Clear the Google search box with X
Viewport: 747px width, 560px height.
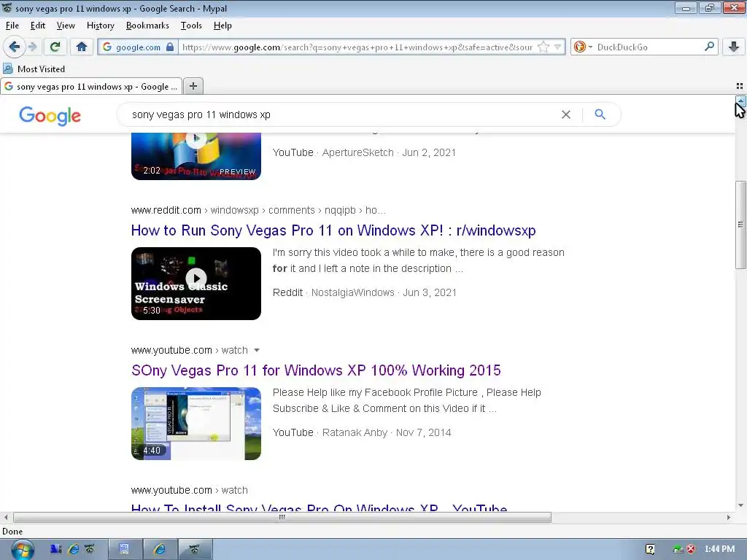(x=566, y=114)
